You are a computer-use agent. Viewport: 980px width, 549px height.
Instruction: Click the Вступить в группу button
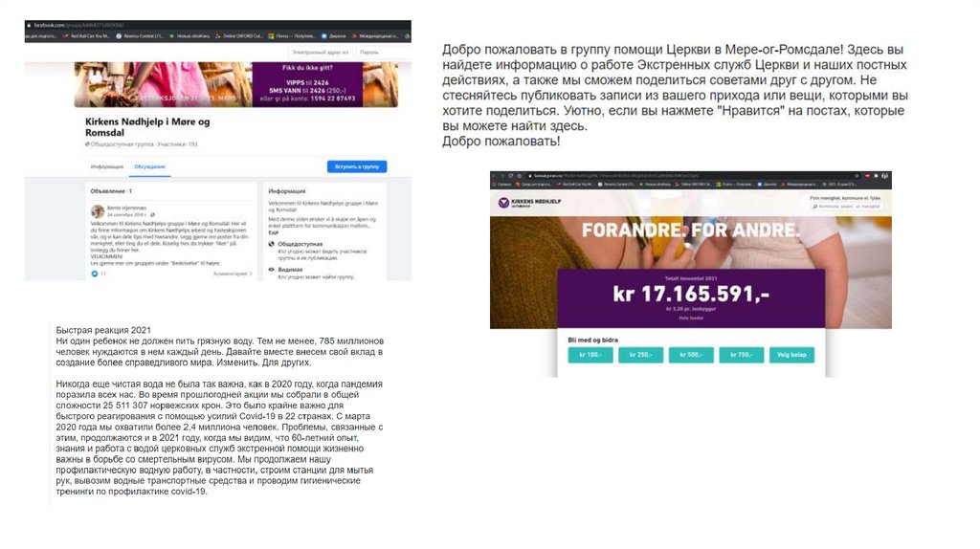coord(357,166)
